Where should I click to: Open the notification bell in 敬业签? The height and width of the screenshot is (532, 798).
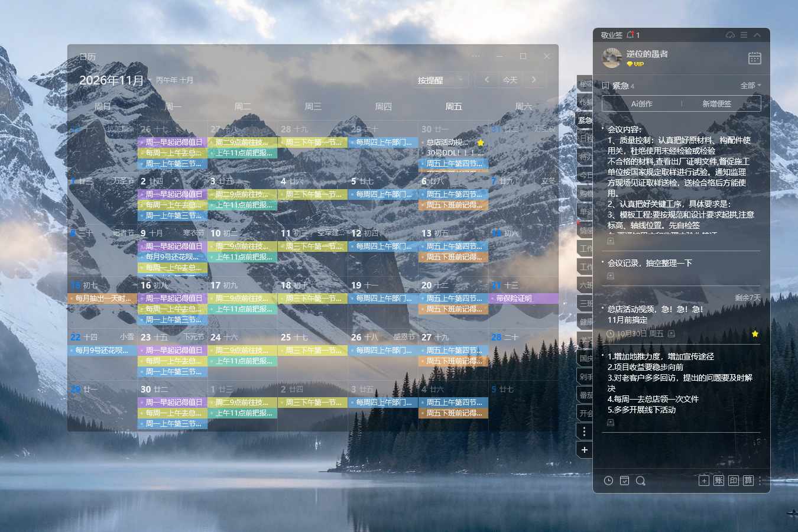[630, 35]
